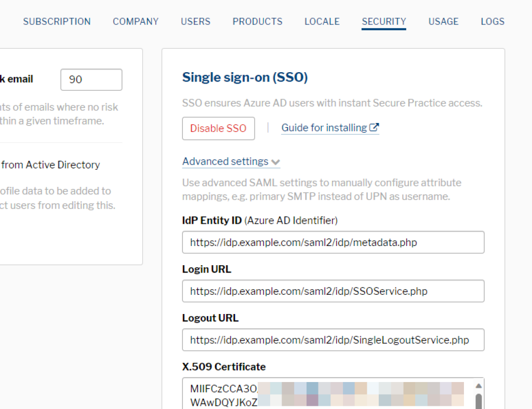Click the input field containing 90
The image size is (532, 409).
click(91, 79)
